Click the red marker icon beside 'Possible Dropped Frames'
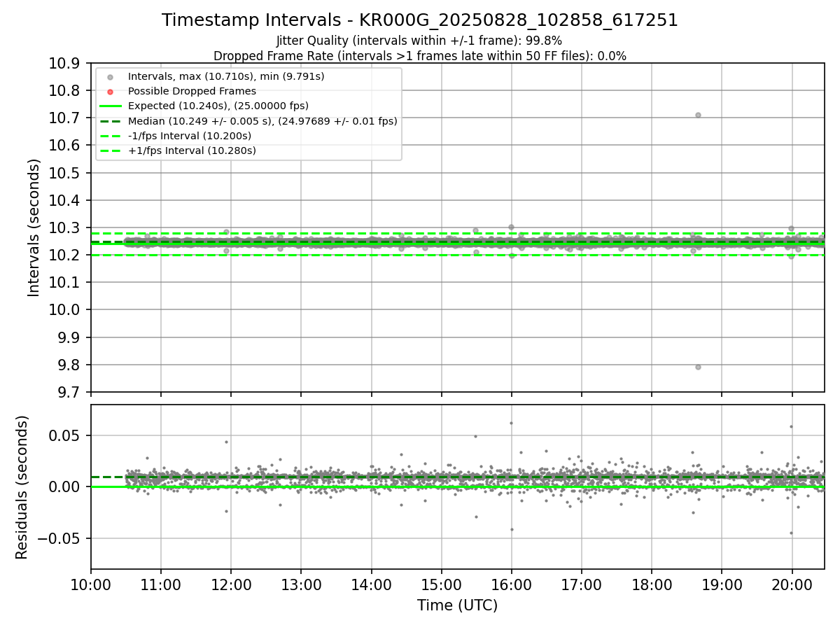Image resolution: width=840 pixels, height=630 pixels. point(110,91)
